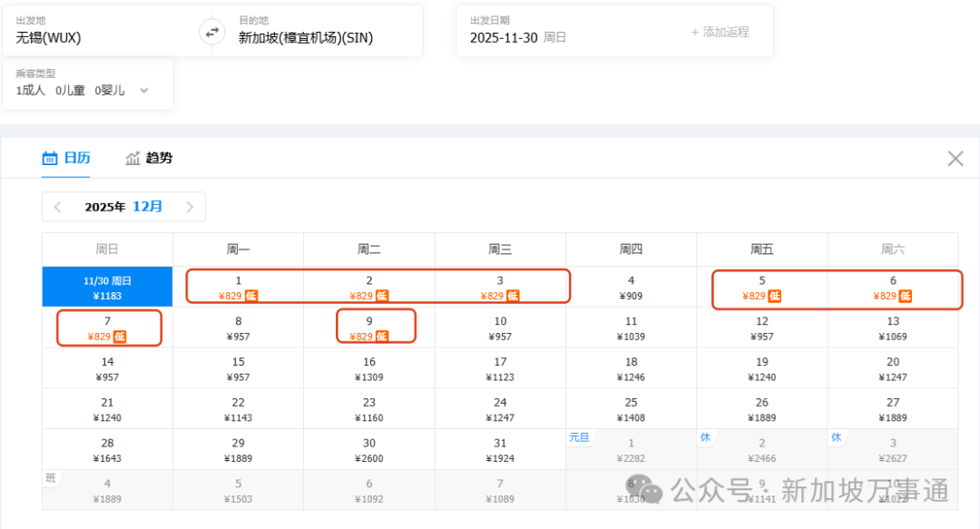Select December 16 priced ¥1309
This screenshot has width=980, height=529.
coord(369,368)
